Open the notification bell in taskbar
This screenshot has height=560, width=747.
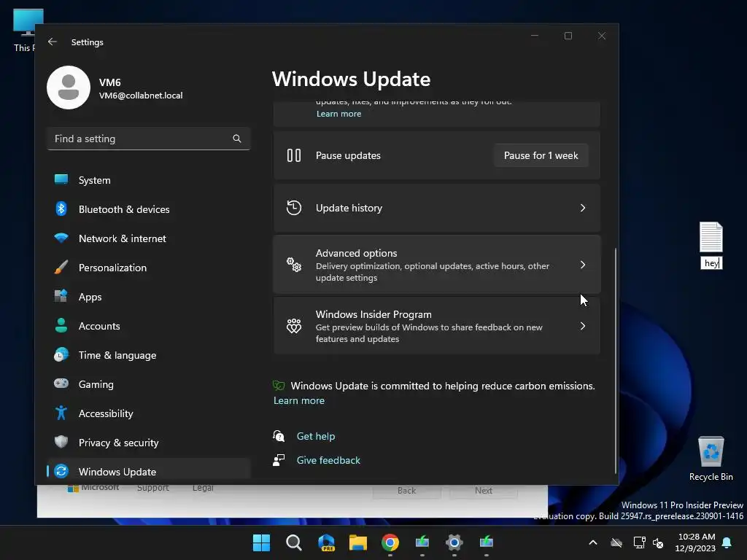(x=727, y=542)
